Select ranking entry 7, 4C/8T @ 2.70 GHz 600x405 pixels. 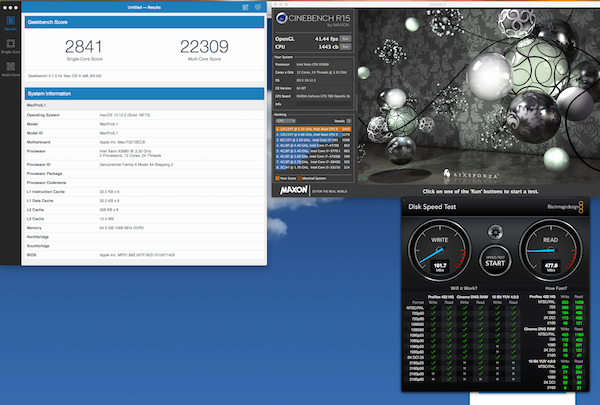[x=313, y=162]
